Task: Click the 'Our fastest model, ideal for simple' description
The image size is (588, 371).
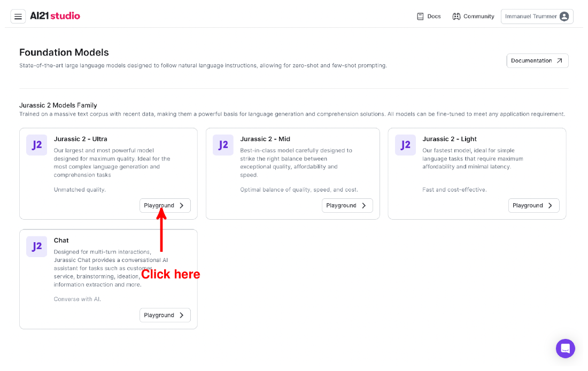Action: 473,159
